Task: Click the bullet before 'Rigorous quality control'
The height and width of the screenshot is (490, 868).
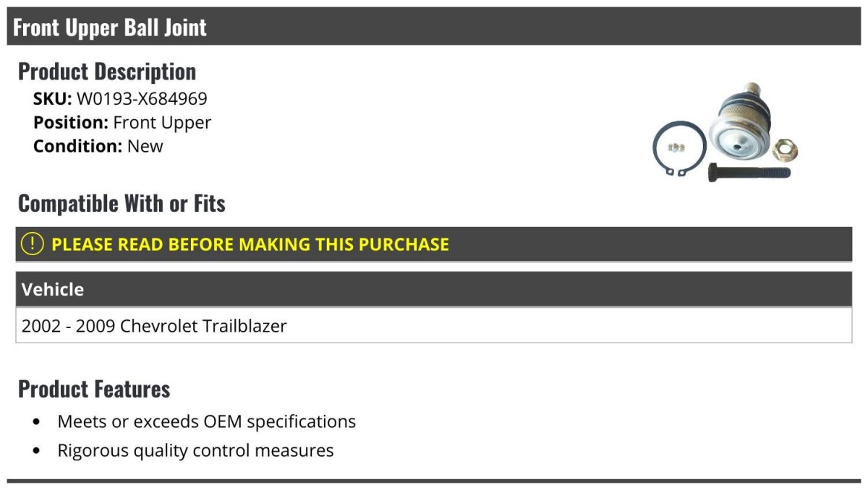Action: coord(37,451)
